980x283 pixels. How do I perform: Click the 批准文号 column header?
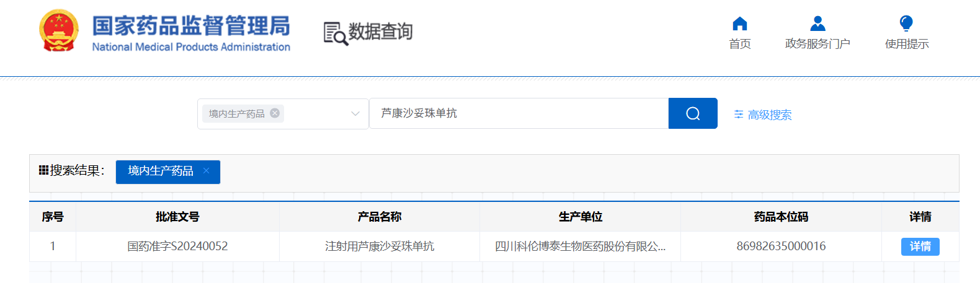(x=177, y=217)
